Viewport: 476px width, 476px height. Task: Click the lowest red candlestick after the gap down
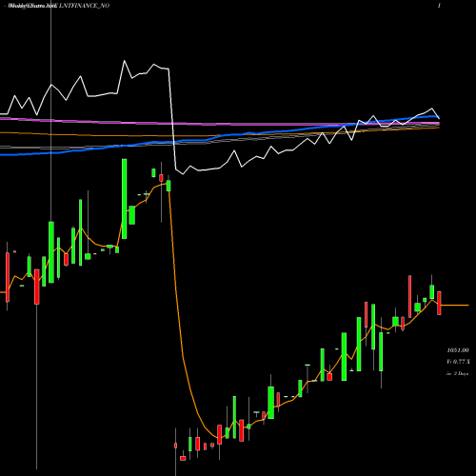(x=183, y=458)
